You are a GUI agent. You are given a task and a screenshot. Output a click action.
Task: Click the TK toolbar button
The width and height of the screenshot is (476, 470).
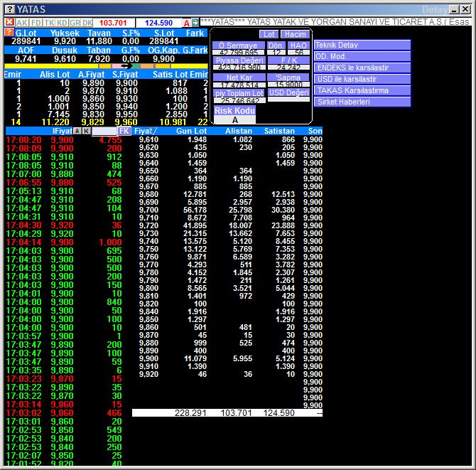tap(49, 23)
